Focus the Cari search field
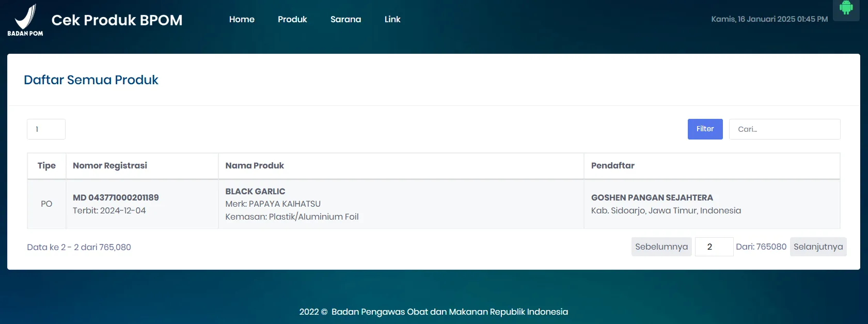This screenshot has width=868, height=324. [784, 129]
